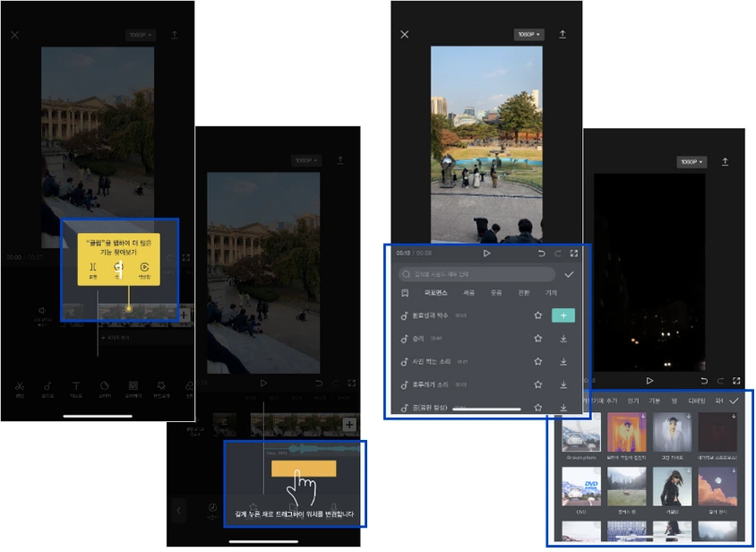Tap the Animation icon in yellow tooltip

144,271
